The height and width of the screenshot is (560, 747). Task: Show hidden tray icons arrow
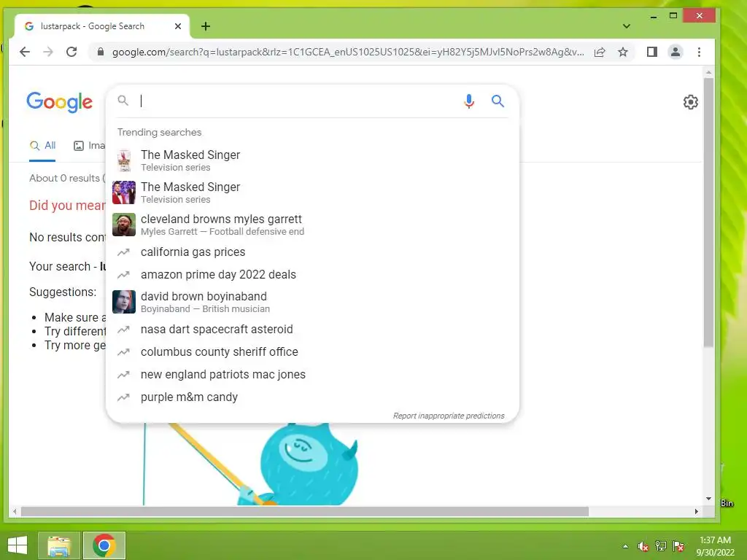point(625,546)
